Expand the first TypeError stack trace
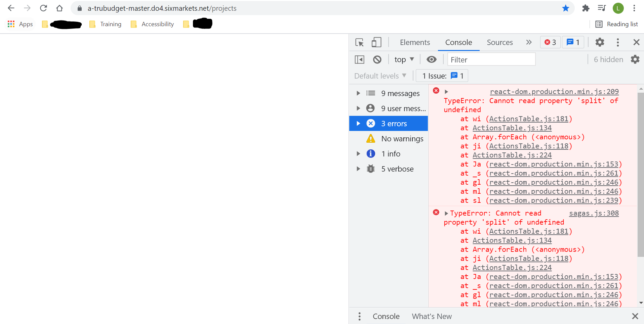The height and width of the screenshot is (324, 644). pos(447,91)
